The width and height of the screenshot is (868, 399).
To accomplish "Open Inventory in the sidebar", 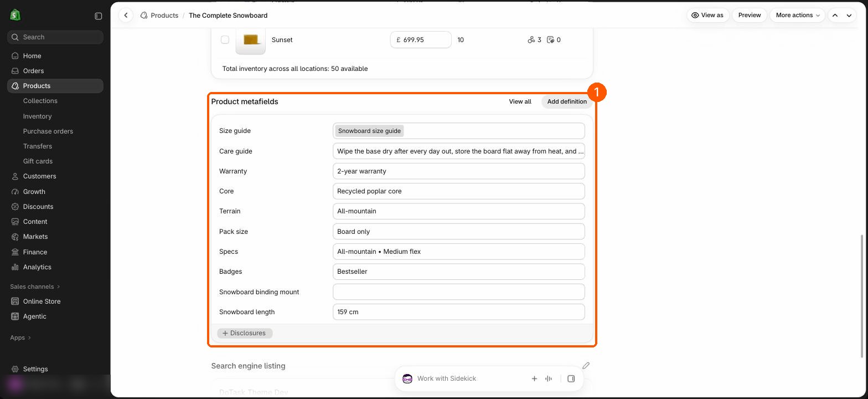I will (37, 116).
